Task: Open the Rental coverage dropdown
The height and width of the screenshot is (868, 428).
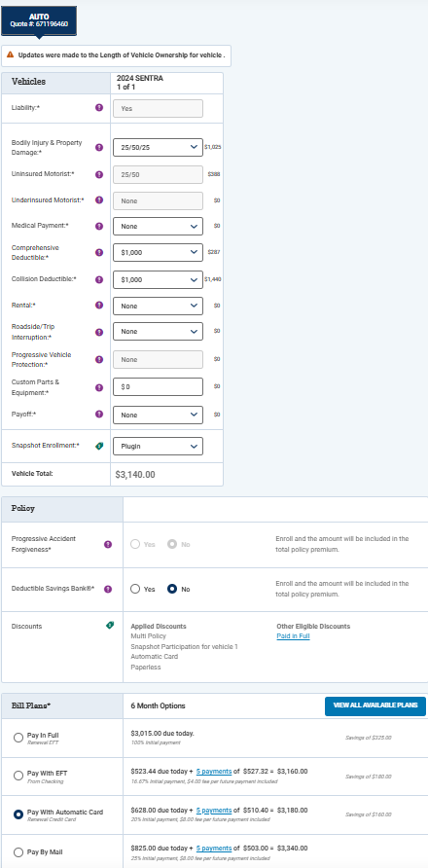Action: click(x=158, y=306)
